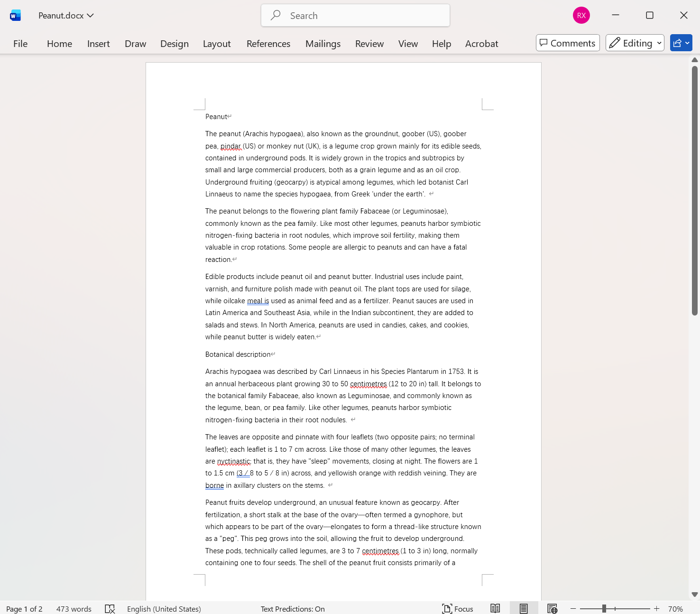Open the Comments pane
The image size is (700, 614).
pos(568,43)
